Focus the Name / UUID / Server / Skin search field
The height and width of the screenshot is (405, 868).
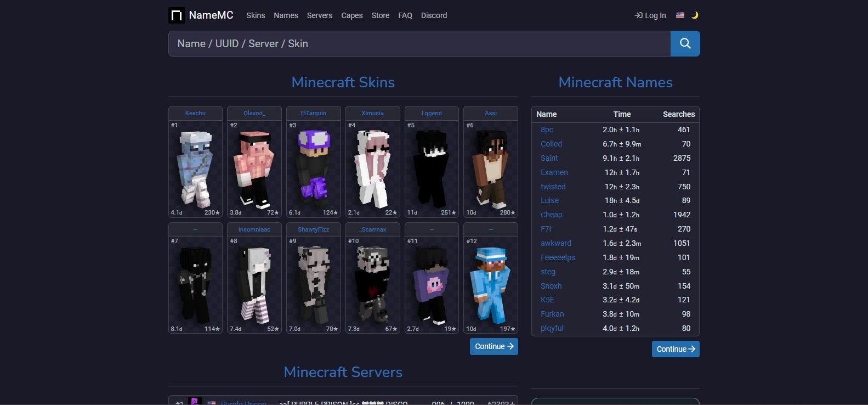pos(419,43)
